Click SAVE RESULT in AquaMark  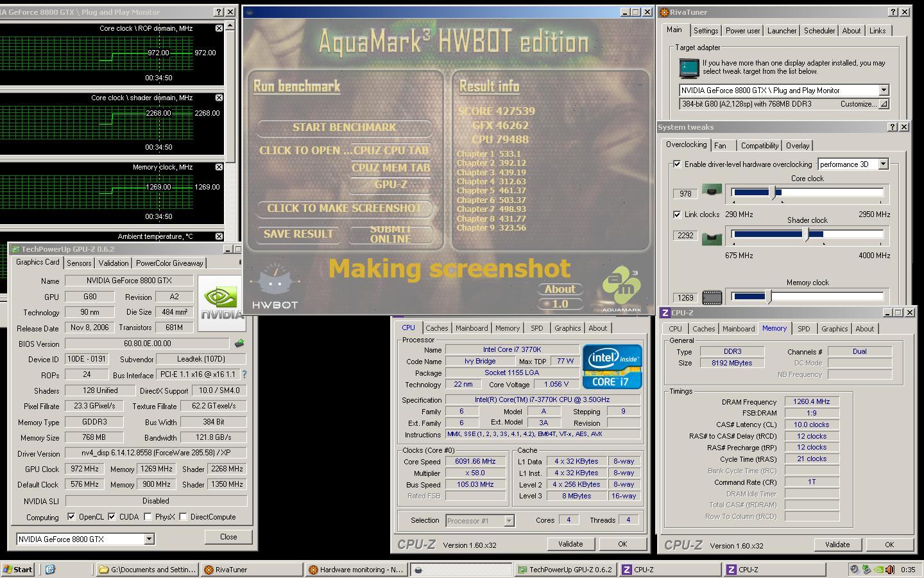coord(298,234)
